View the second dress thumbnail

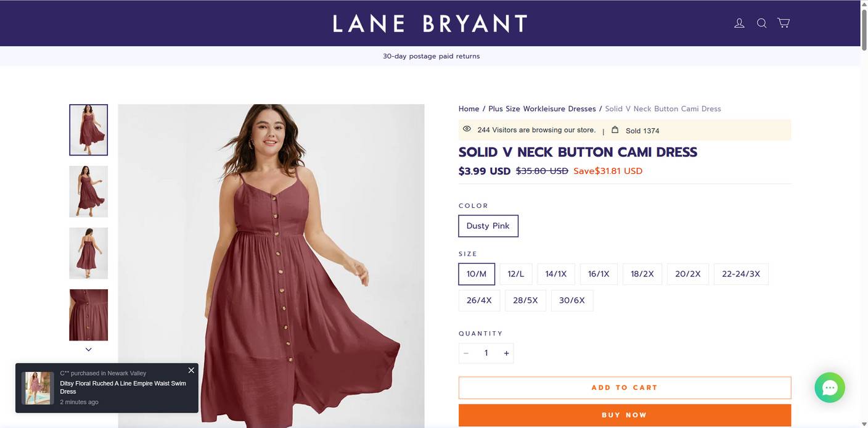[88, 191]
